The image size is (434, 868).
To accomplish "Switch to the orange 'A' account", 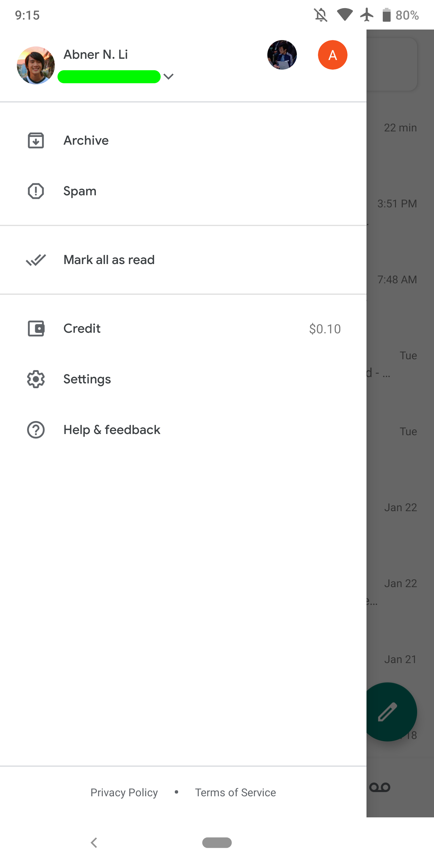I will point(332,55).
